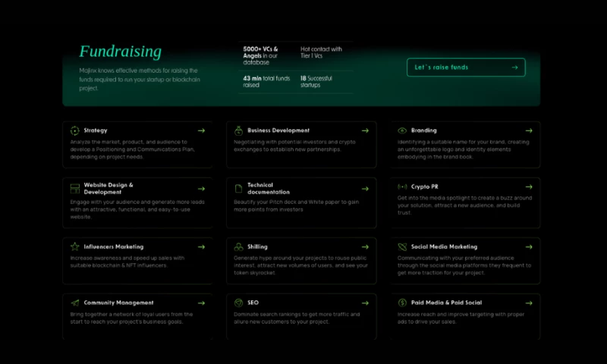607x364 pixels.
Task: Click the Branding eye icon
Action: point(402,130)
